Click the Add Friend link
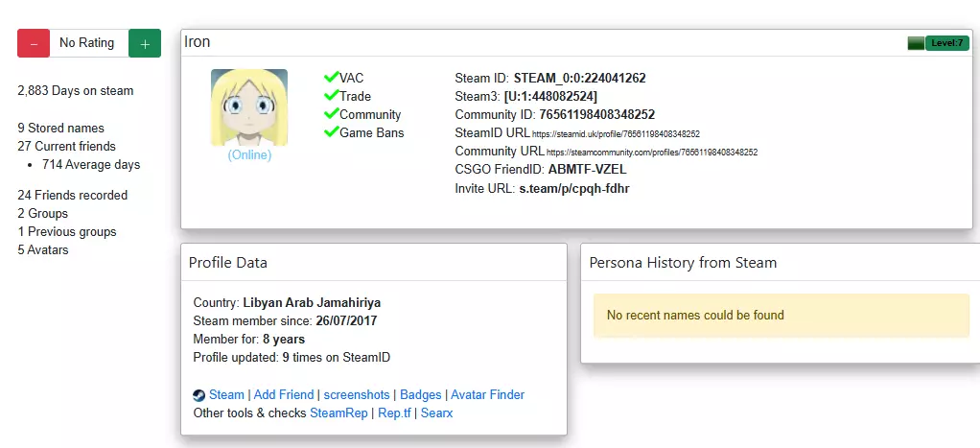Screen dimensions: 980x448 pyautogui.click(x=284, y=395)
